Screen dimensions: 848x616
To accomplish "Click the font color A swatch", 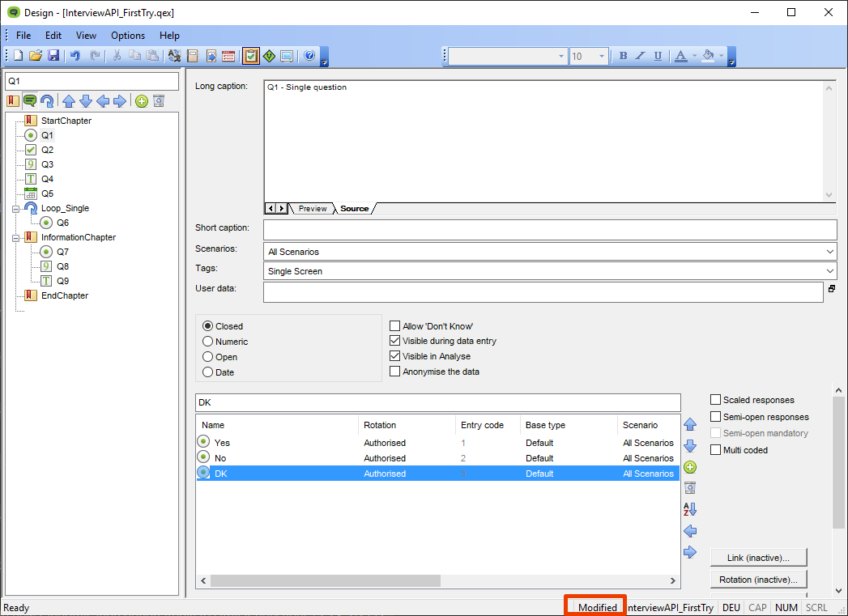I will [x=681, y=56].
